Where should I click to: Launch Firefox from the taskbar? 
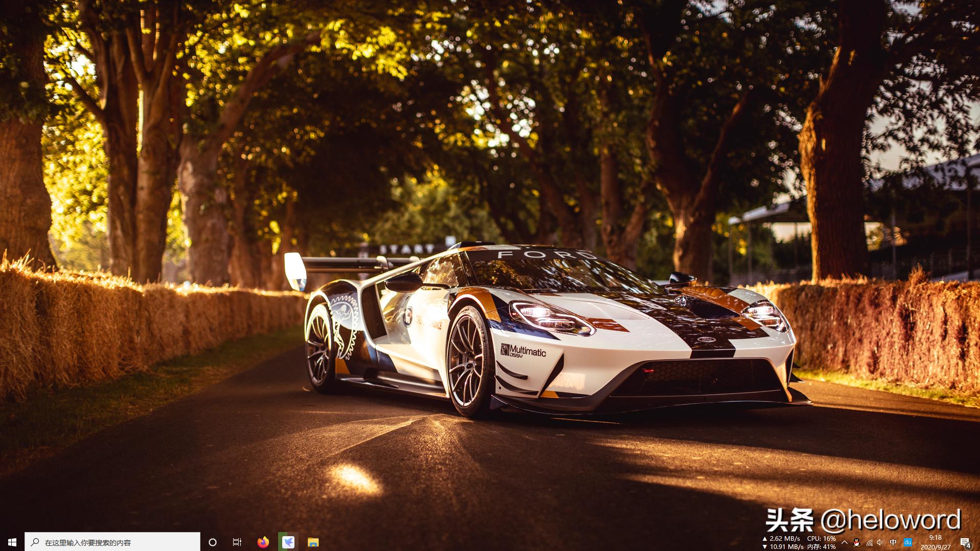coord(263,542)
